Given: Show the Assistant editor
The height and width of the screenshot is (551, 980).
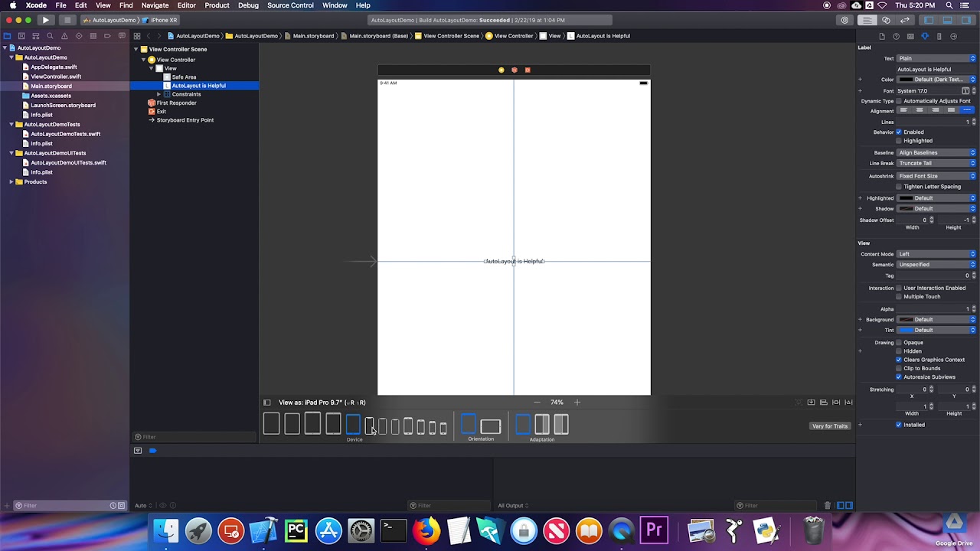Looking at the screenshot, I should [x=887, y=20].
